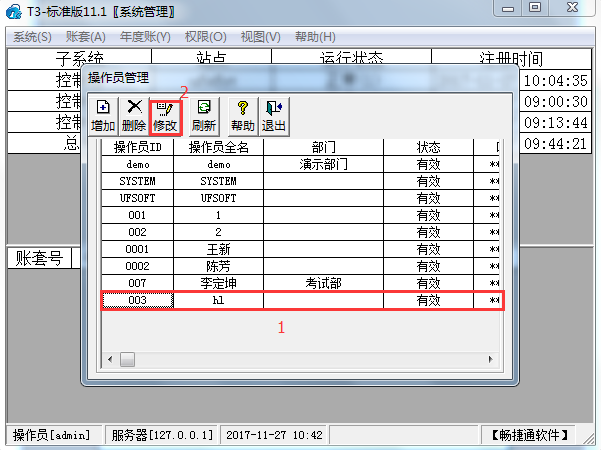The height and width of the screenshot is (450, 601).
Task: Open the 账套(A) menu
Action: click(85, 37)
